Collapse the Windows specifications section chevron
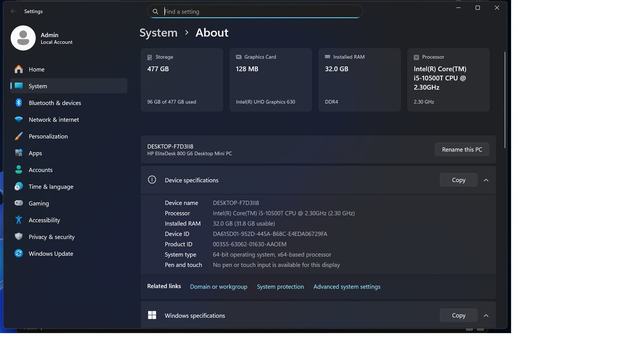The image size is (644, 362). point(486,315)
